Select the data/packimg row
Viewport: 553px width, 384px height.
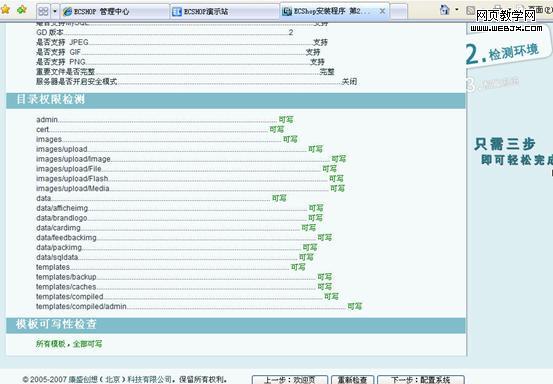(177, 248)
